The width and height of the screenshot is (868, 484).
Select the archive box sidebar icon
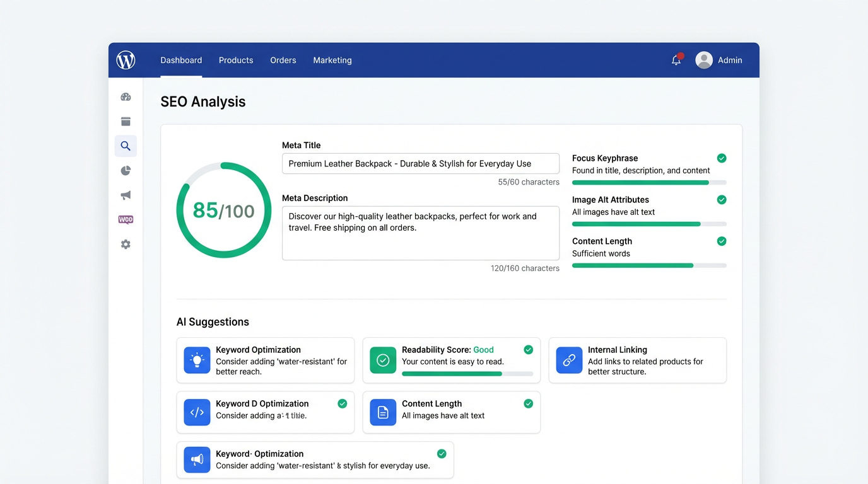coord(126,122)
